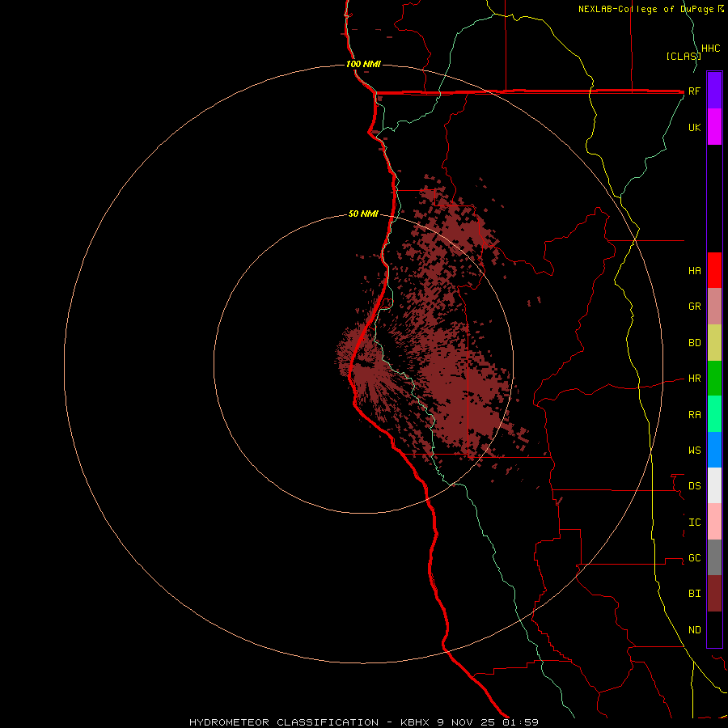
Task: Click the BD legend label
Action: [x=695, y=343]
